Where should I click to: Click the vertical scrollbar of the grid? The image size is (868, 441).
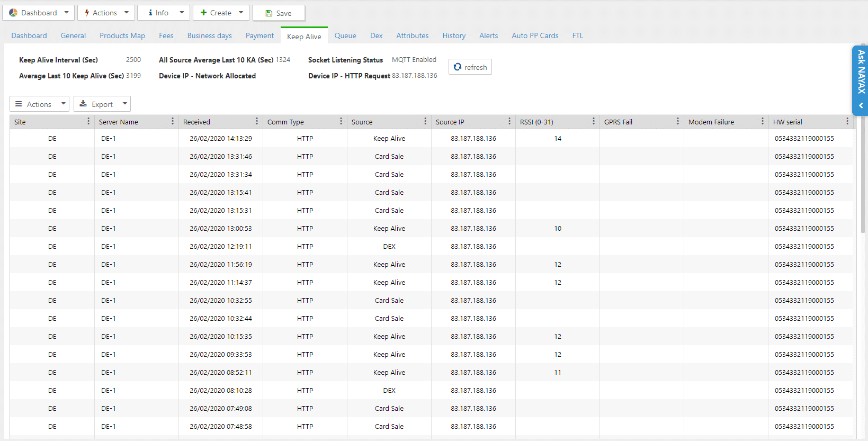tap(863, 175)
